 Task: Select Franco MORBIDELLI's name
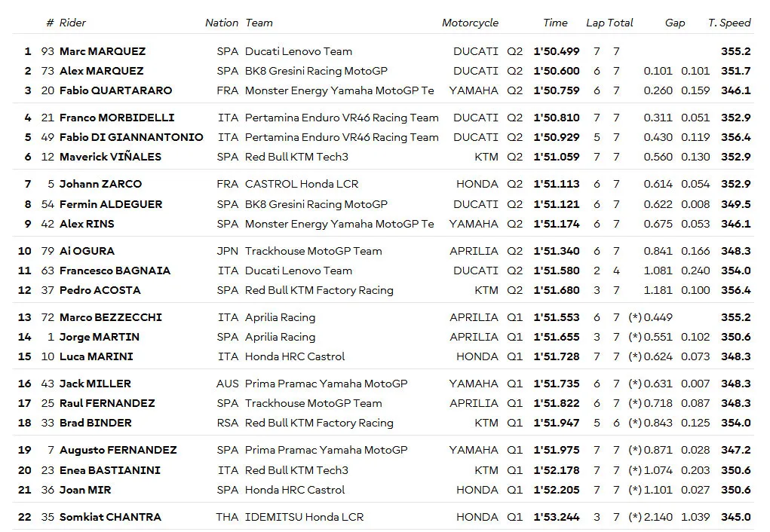117,118
